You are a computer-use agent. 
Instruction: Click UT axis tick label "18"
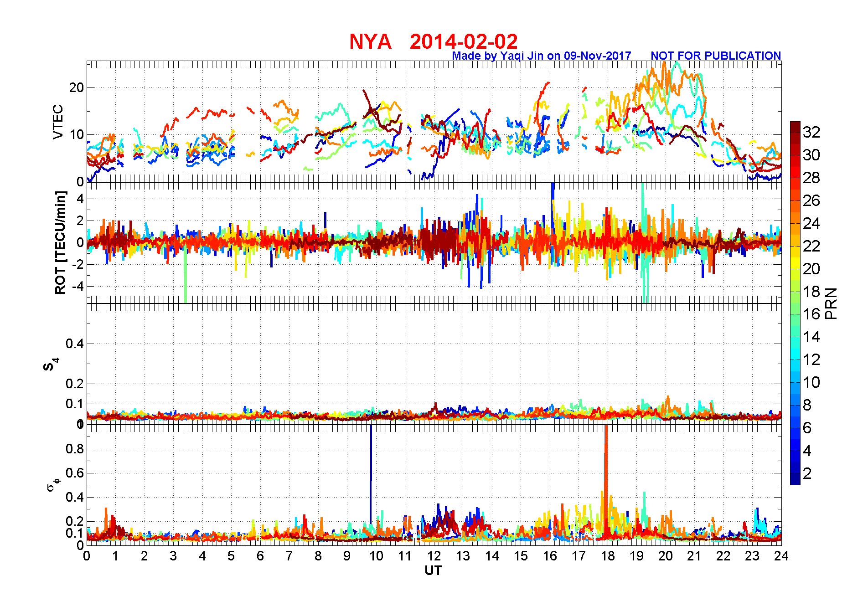point(608,556)
